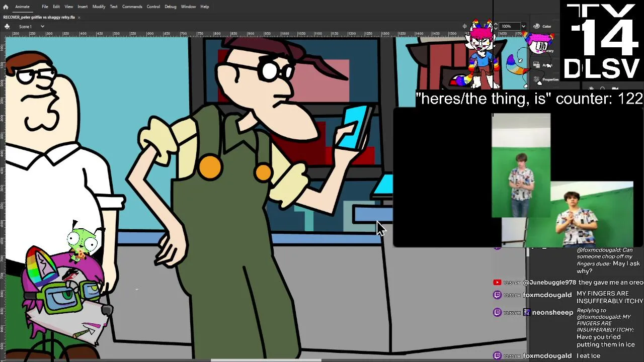Go to the Animate Home screen icon
Screen dimensions: 644x362
click(x=6, y=7)
